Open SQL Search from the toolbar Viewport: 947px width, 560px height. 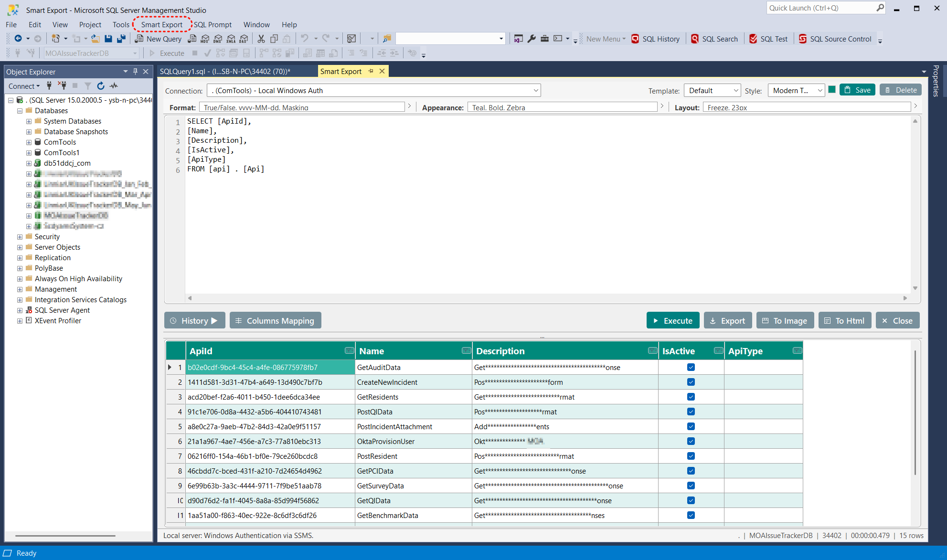tap(714, 39)
